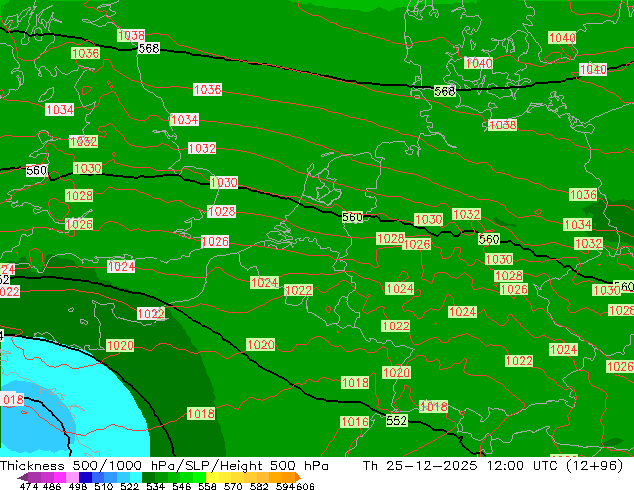
Task: Click the white-backed '1024' isobar label
Action: tap(121, 266)
